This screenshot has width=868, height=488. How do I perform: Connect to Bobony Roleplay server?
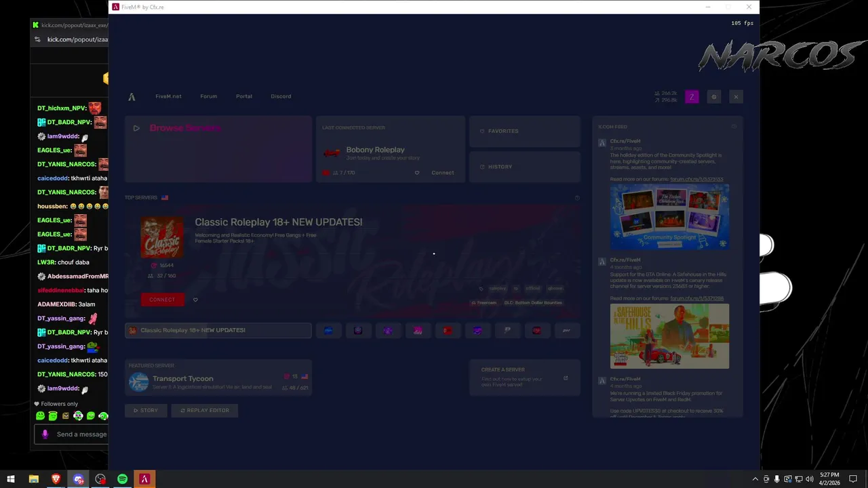(443, 173)
